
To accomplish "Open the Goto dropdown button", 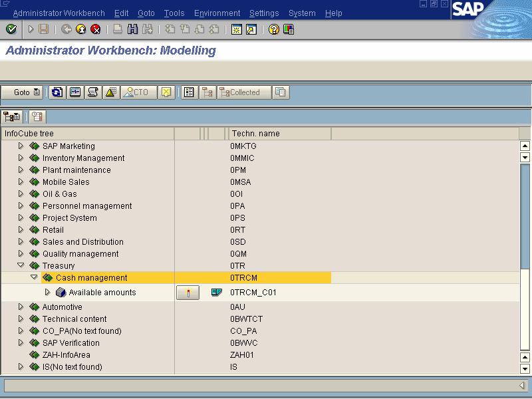I will click(22, 92).
